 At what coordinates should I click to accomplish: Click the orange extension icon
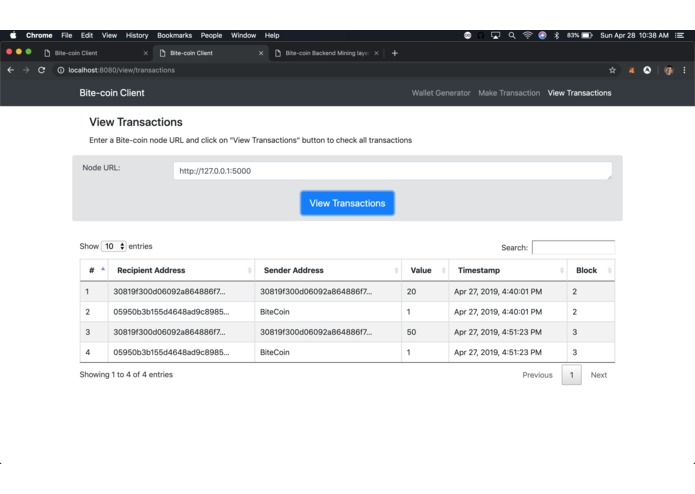pos(631,70)
